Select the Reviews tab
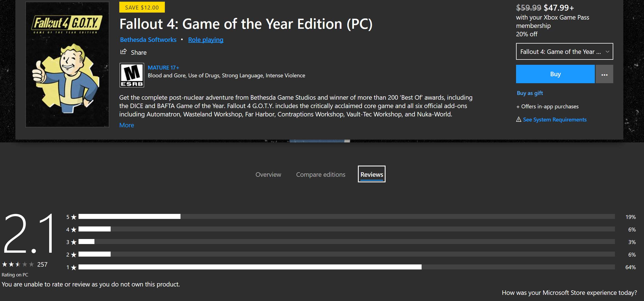Screen dimensions: 644x301 372,175
